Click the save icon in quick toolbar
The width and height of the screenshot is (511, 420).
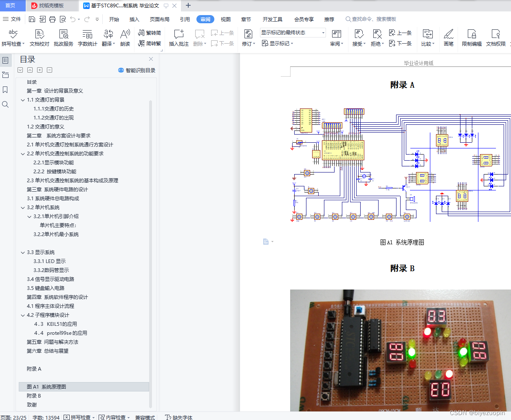click(x=32, y=19)
